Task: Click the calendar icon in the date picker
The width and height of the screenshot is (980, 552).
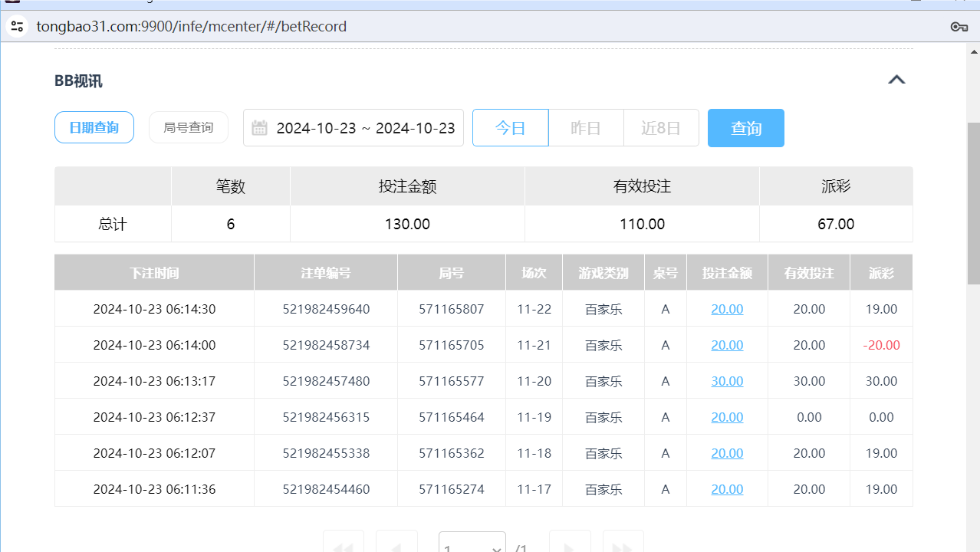Action: pos(260,127)
